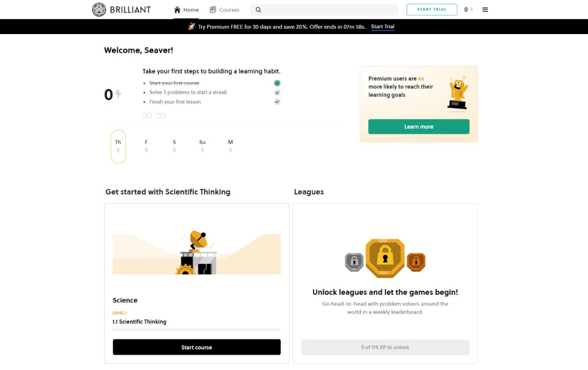Click the large bolt beside streak count
The width and height of the screenshot is (588, 370).
point(118,94)
